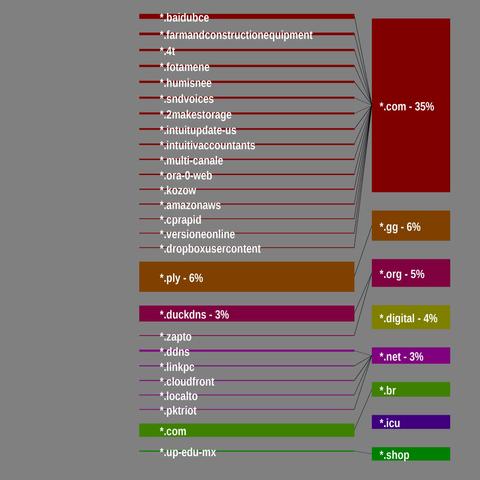The height and width of the screenshot is (480, 480).
Task: Click the *.baidubce domain label
Action: tap(184, 18)
